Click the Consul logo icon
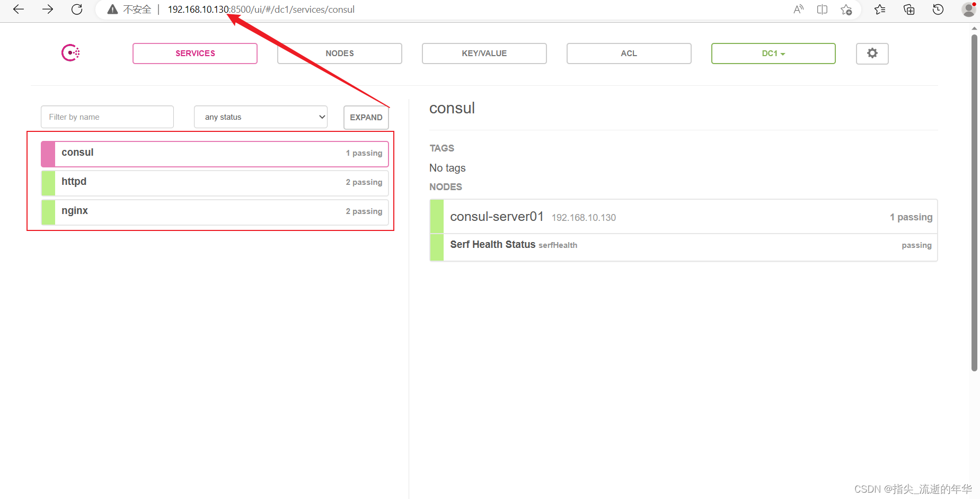This screenshot has height=499, width=980. (70, 53)
